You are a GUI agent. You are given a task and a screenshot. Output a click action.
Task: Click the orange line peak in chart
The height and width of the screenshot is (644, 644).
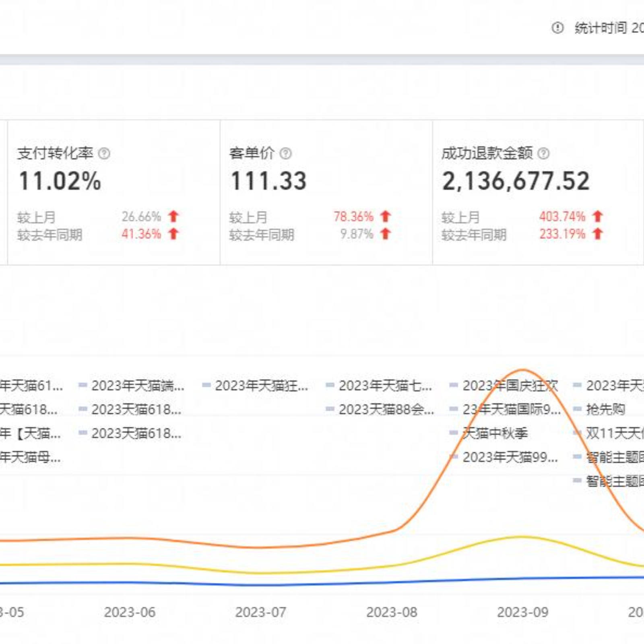522,369
